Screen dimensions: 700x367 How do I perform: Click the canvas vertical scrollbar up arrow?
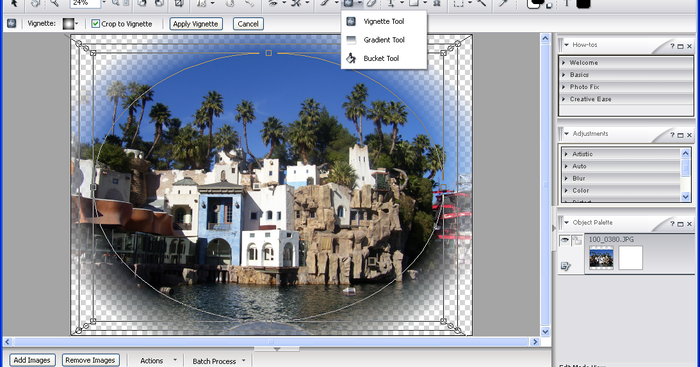click(545, 39)
